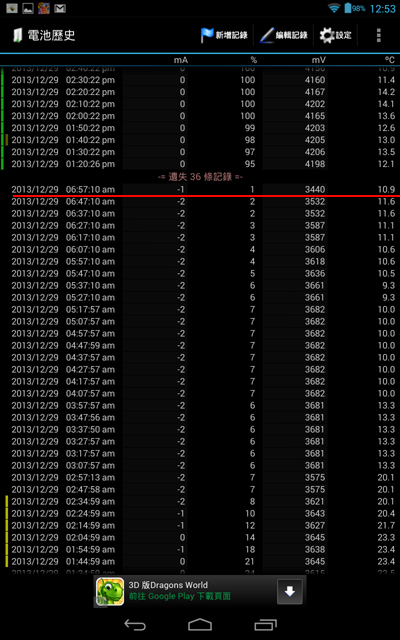
Task: Tap the 編輯記錄 pencil icon
Action: coord(267,36)
